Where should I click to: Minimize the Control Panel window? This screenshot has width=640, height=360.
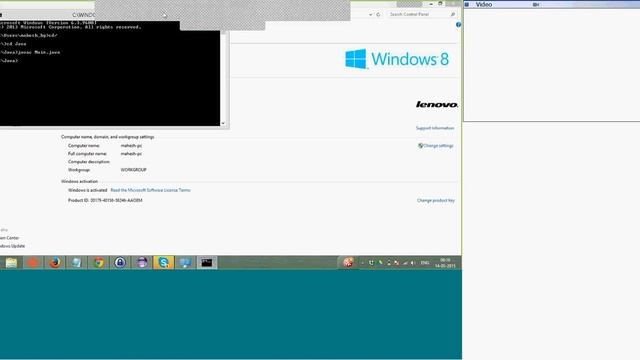[431, 4]
